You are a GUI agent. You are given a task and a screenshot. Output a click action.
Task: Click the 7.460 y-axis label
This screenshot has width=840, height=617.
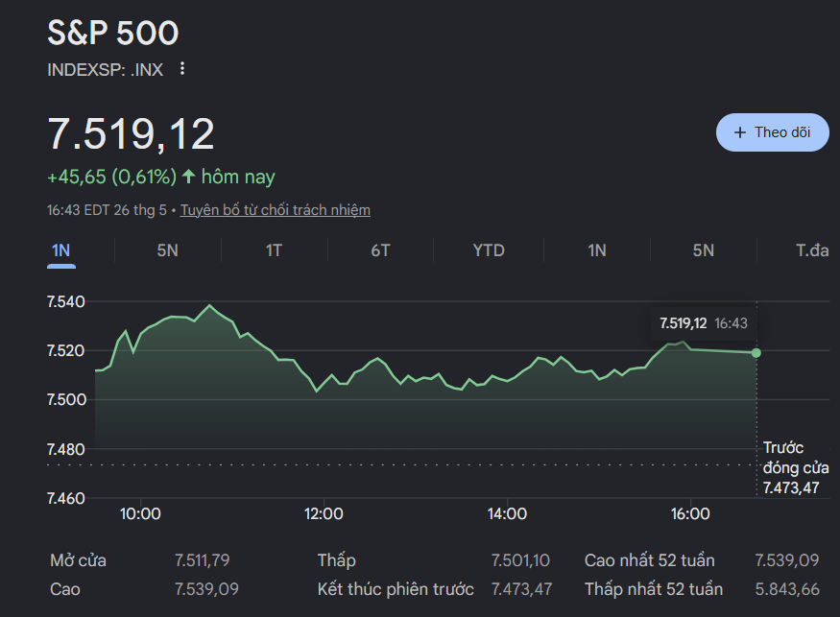pos(66,498)
